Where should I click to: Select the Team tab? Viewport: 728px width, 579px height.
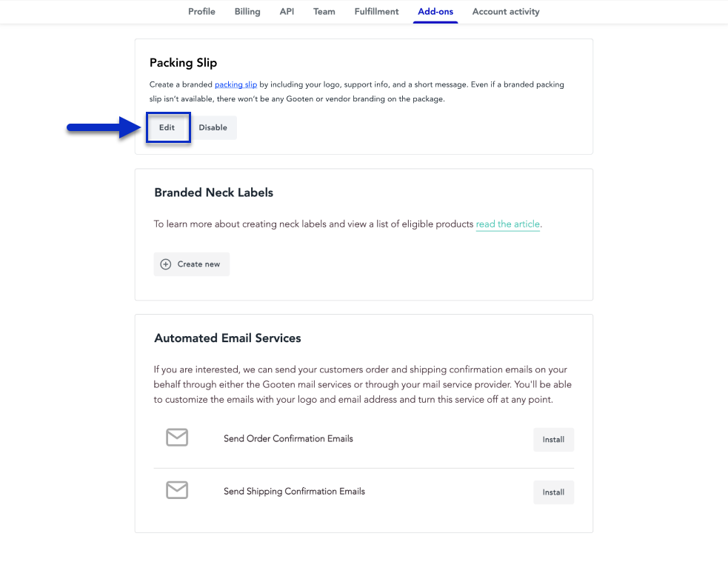[x=324, y=12]
